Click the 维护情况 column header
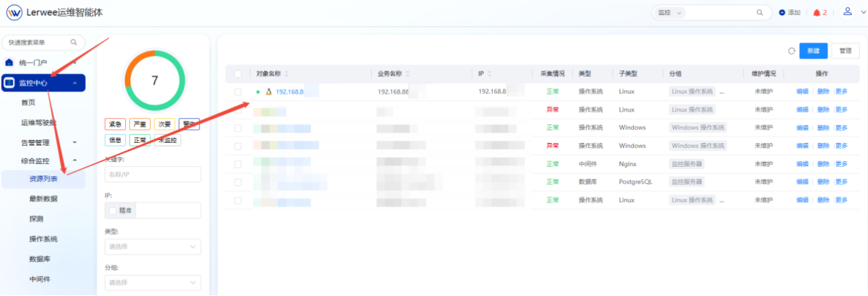Image resolution: width=868 pixels, height=296 pixels. [763, 73]
